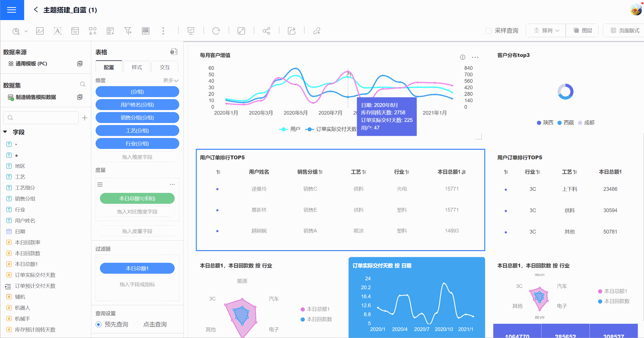644x338 pixels.
Task: Open the 排列 dropdown
Action: pyautogui.click(x=546, y=30)
